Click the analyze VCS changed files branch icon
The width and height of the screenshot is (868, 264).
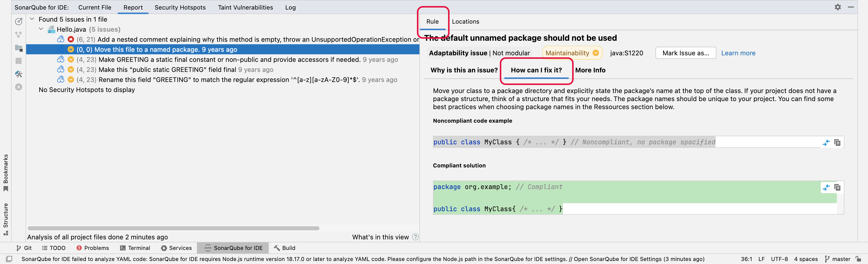pyautogui.click(x=19, y=35)
